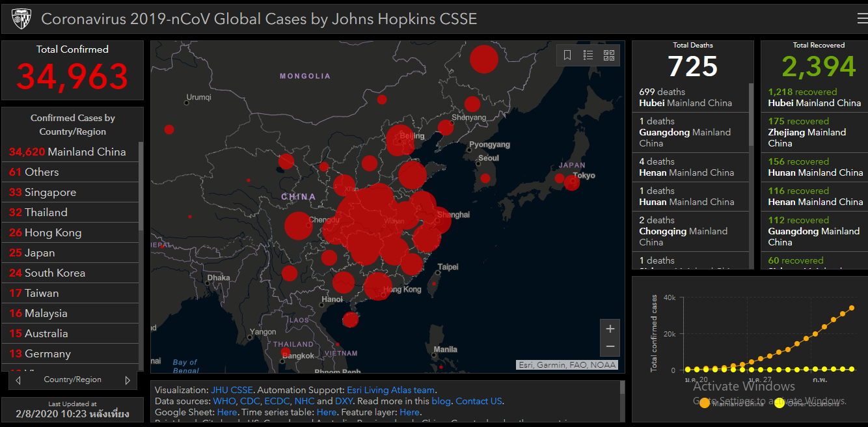
Task: Select Germany with 13 cases
Action: pos(70,353)
